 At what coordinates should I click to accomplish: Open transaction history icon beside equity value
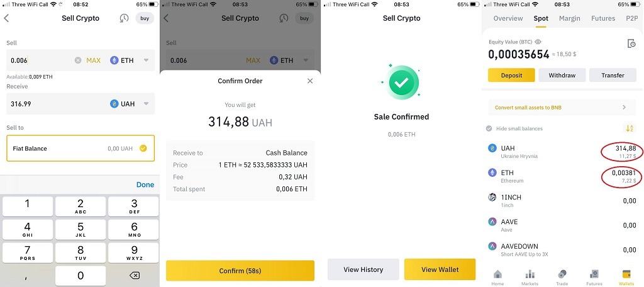(x=631, y=43)
